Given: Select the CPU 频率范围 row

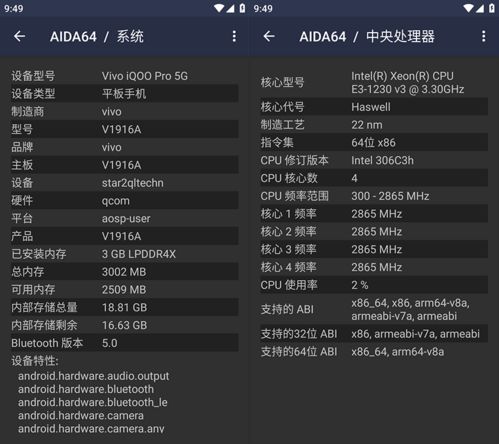Looking at the screenshot, I should (374, 196).
